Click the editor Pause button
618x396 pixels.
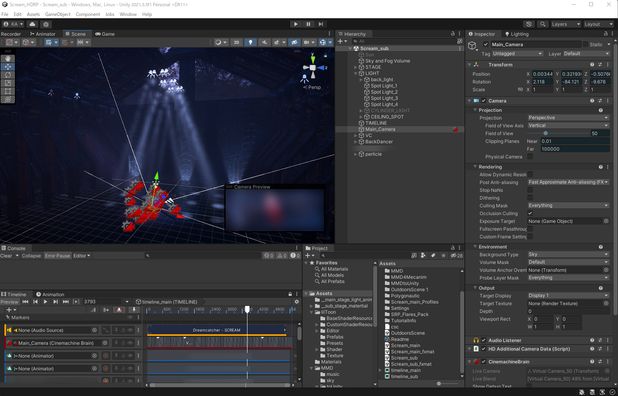tap(308, 24)
